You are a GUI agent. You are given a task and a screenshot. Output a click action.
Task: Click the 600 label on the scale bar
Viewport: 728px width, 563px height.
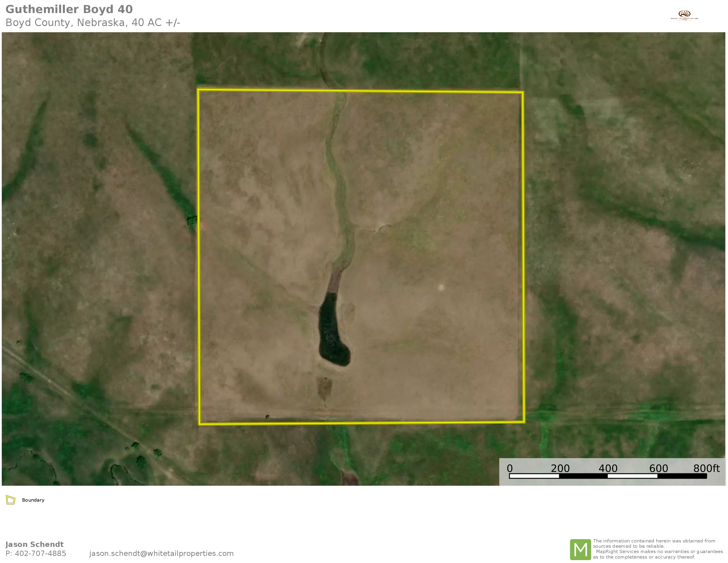click(x=658, y=468)
